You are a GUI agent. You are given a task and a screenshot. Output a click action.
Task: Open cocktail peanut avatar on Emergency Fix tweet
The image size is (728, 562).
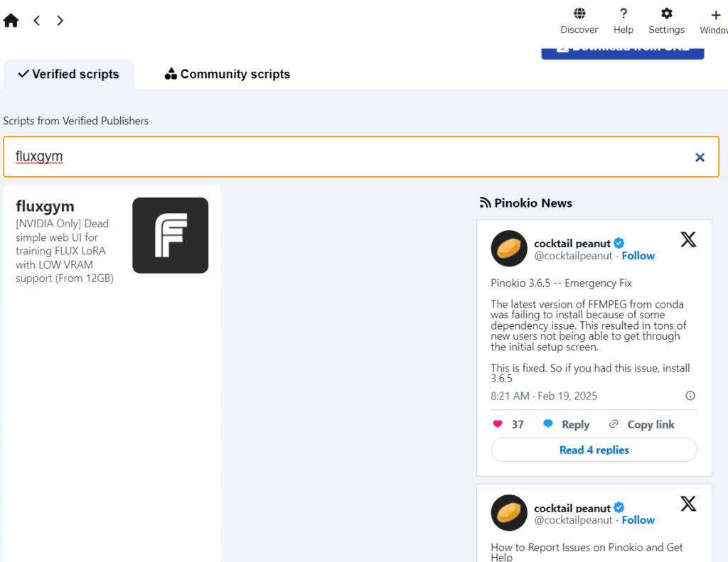(x=509, y=248)
